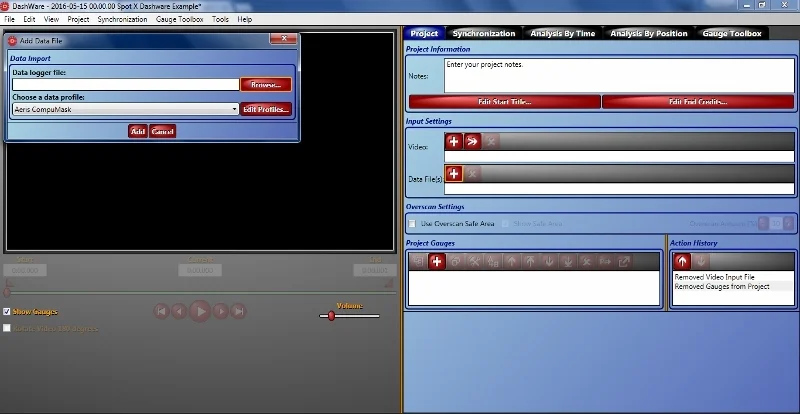The height and width of the screenshot is (414, 800).
Task: Open the Project menu
Action: pyautogui.click(x=78, y=19)
